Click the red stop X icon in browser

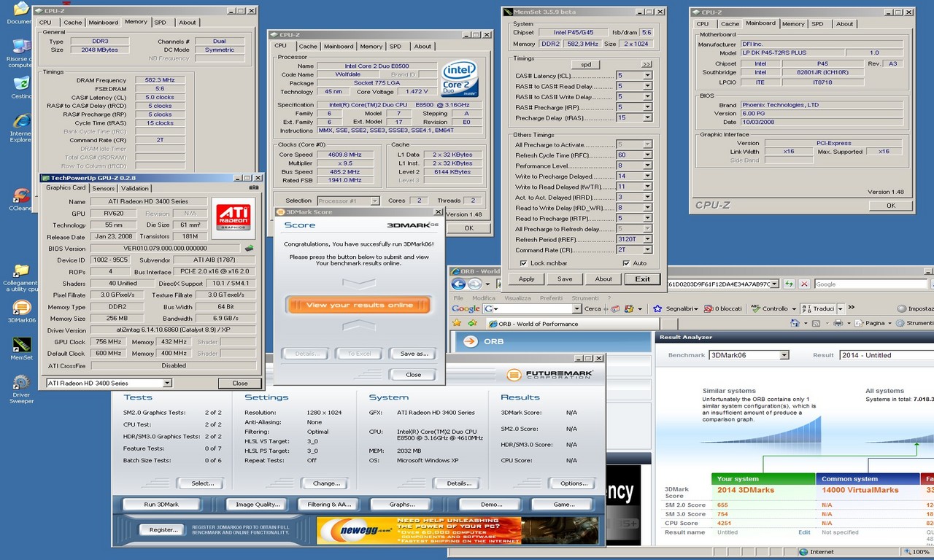804,284
